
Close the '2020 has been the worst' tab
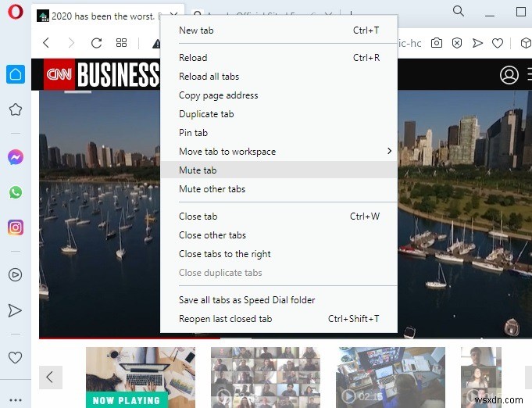(x=173, y=15)
